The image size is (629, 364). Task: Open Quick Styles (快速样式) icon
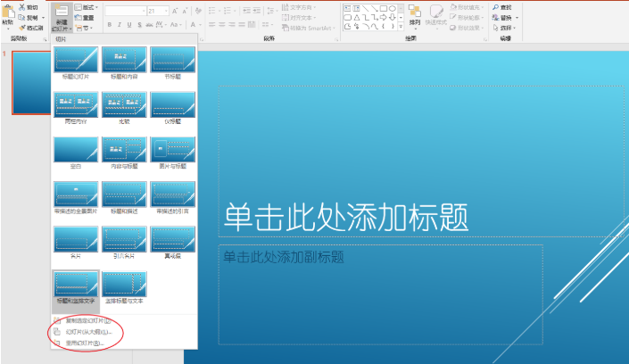coord(437,14)
